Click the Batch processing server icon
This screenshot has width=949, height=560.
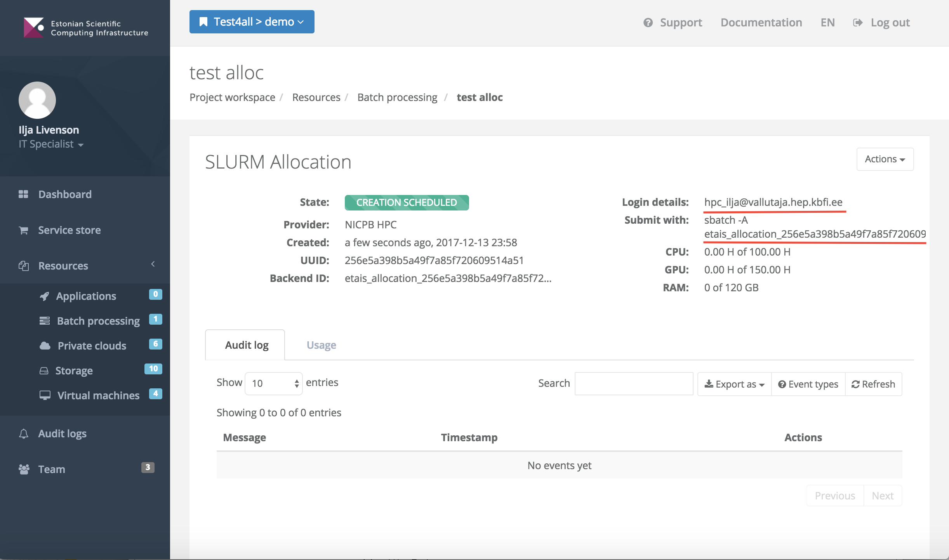pyautogui.click(x=45, y=321)
